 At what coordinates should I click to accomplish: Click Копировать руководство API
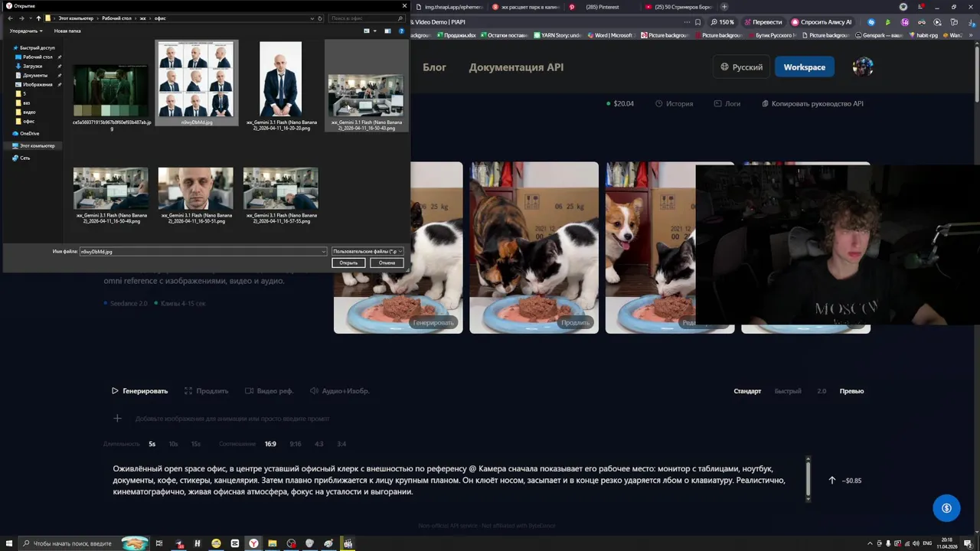pos(812,103)
